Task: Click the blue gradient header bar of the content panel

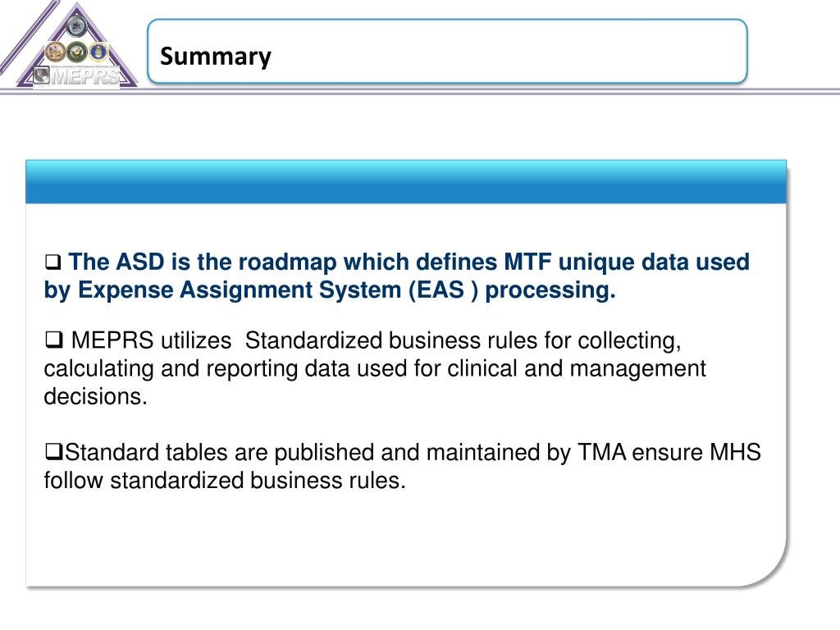Action: coord(406,181)
